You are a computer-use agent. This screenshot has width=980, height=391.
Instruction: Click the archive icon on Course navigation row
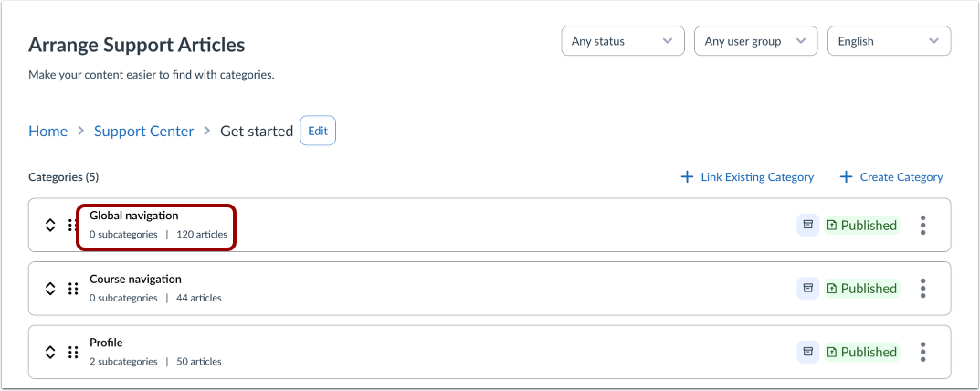tap(807, 288)
